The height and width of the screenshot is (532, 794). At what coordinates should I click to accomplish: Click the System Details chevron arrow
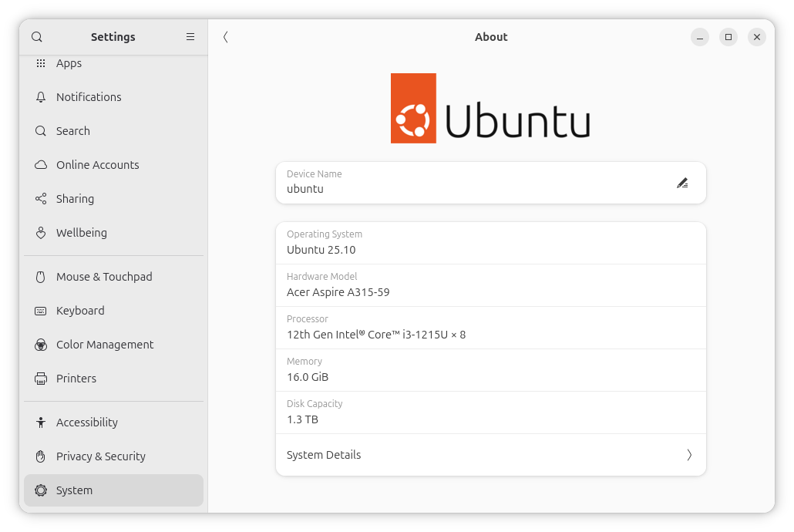(x=689, y=455)
